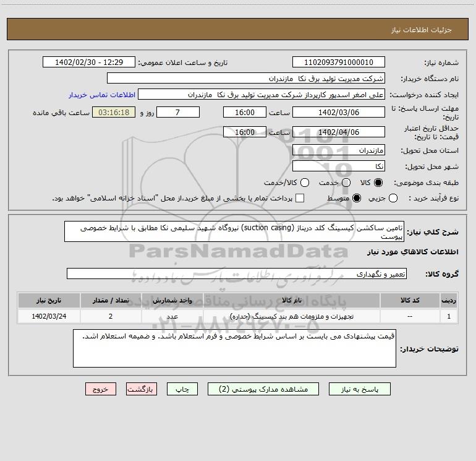Click the تاریخ نیاز column header
The height and width of the screenshot is (461, 476).
point(49,300)
